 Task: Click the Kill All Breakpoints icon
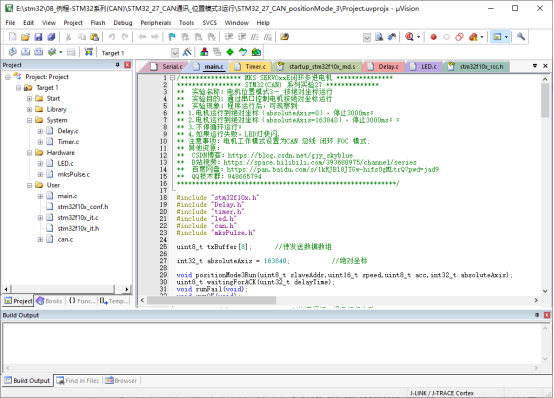coord(473,37)
